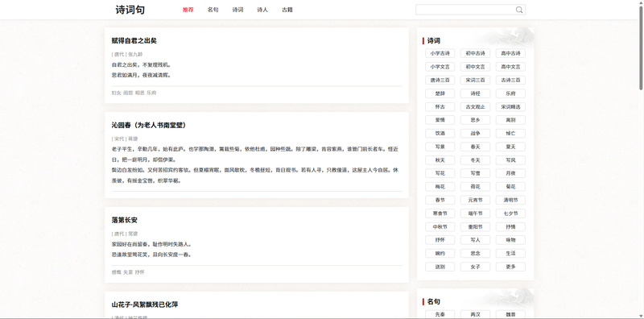Open the 推荐 navigation tab
The width and height of the screenshot is (644, 319).
[x=188, y=10]
